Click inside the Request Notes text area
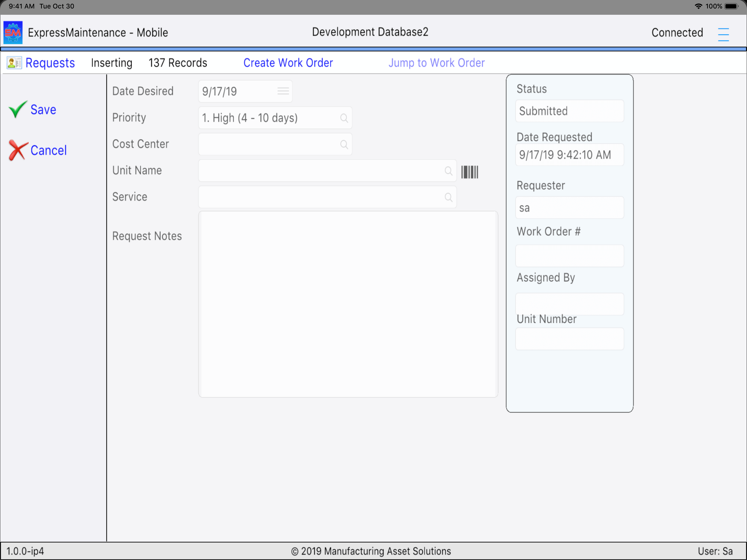 click(348, 304)
